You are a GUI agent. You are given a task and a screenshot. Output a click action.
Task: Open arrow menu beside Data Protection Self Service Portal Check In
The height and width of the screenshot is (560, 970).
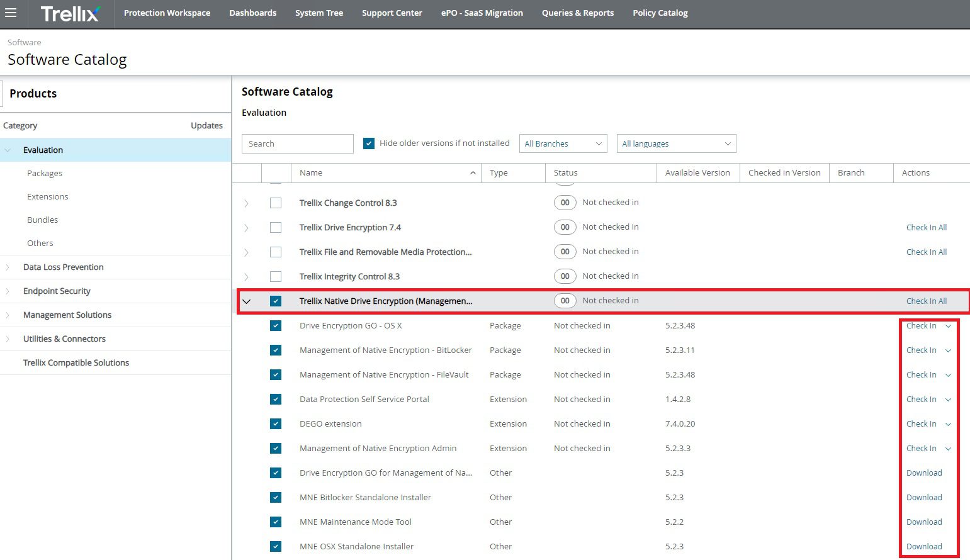point(948,400)
